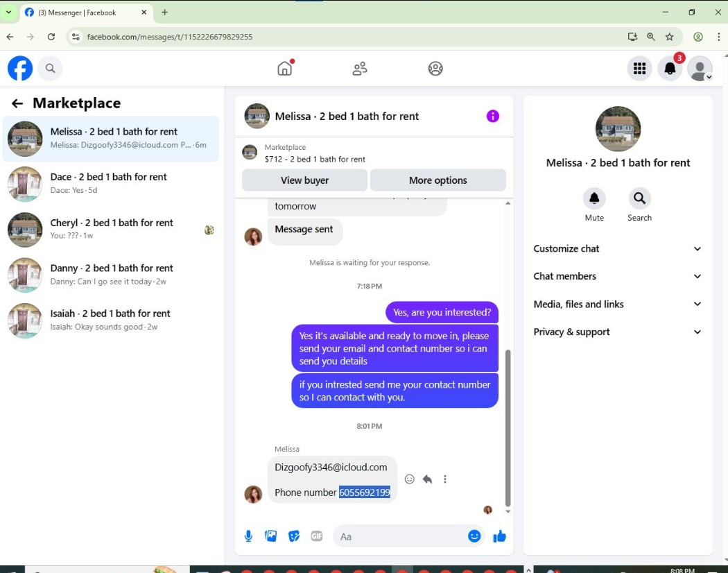Image resolution: width=728 pixels, height=573 pixels.
Task: Expand Media, files and links section
Action: pyautogui.click(x=617, y=304)
